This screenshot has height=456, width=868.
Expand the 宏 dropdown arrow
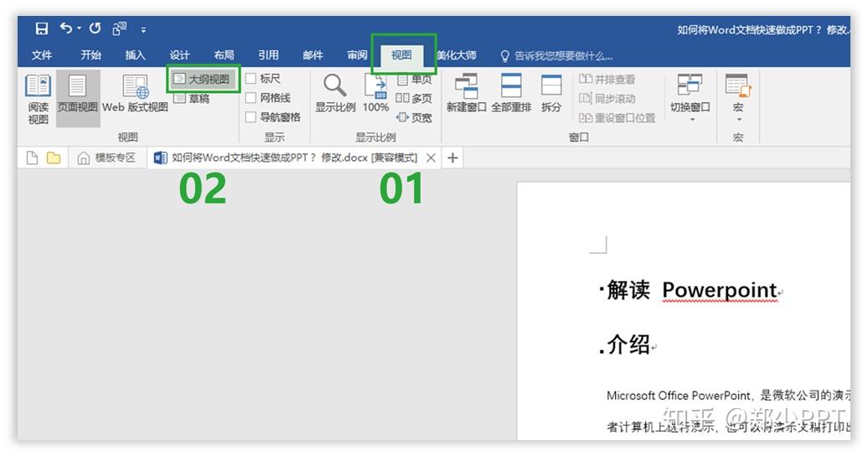pyautogui.click(x=738, y=119)
